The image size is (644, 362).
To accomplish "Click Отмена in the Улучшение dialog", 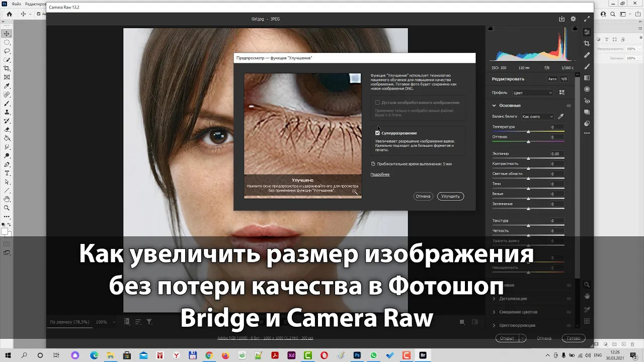I will pyautogui.click(x=423, y=197).
